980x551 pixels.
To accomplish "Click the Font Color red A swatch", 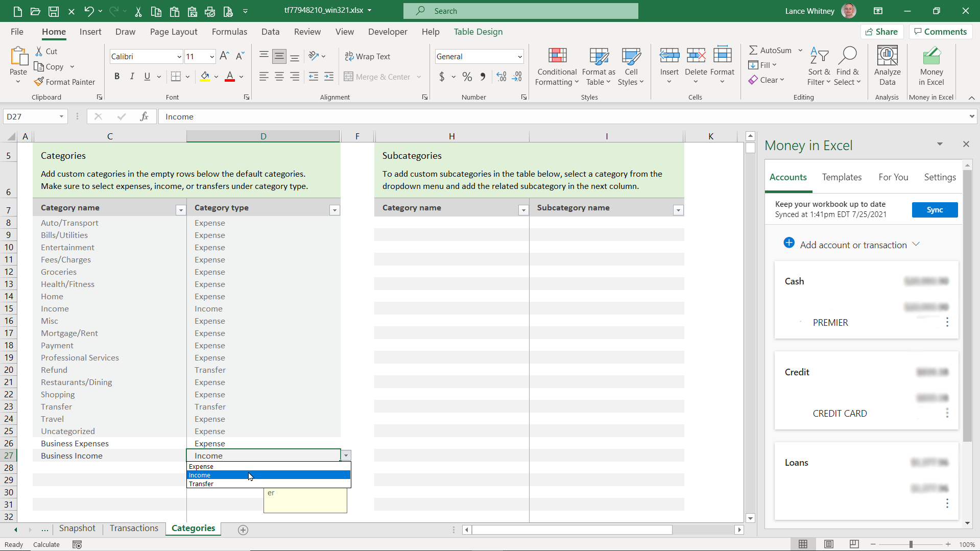I will 230,77.
